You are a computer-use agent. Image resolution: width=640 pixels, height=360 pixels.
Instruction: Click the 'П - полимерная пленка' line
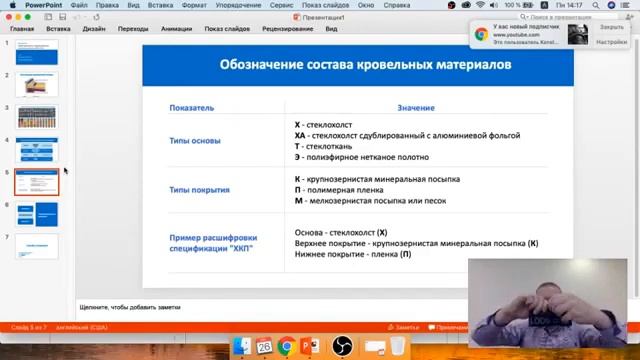click(339, 190)
